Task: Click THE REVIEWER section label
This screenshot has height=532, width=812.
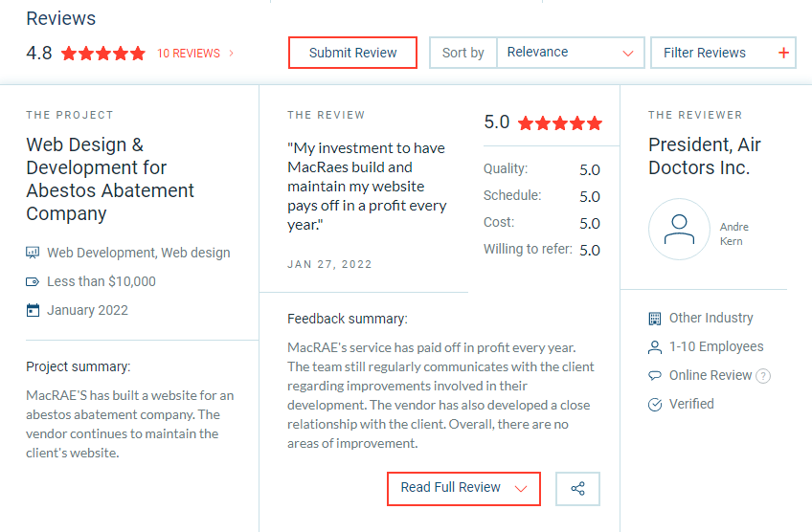Action: tap(695, 115)
